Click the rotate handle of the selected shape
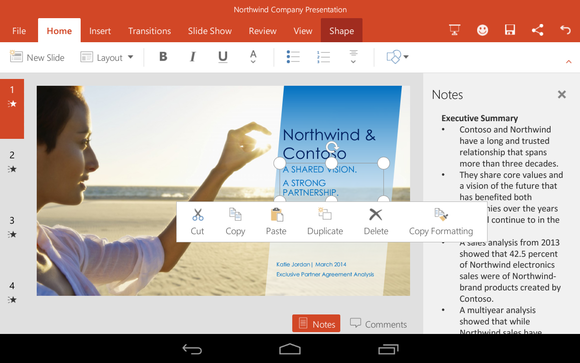The image size is (580, 363). coord(332,147)
